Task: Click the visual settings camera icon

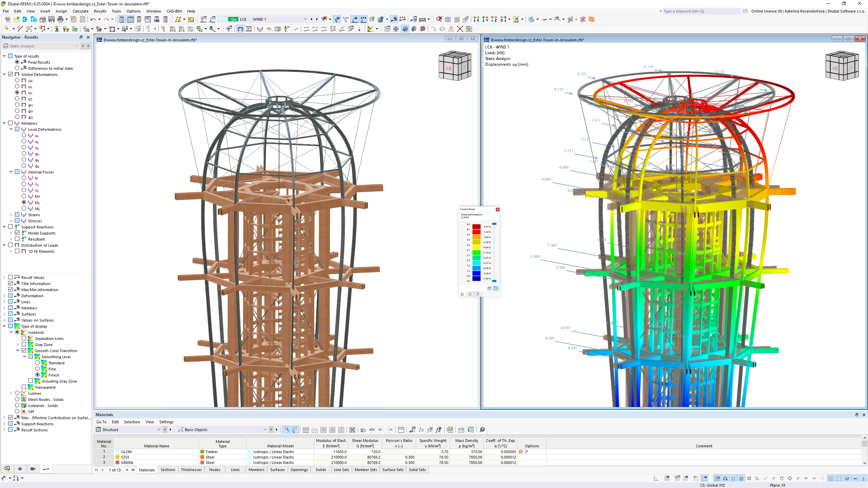Action: coord(33,469)
